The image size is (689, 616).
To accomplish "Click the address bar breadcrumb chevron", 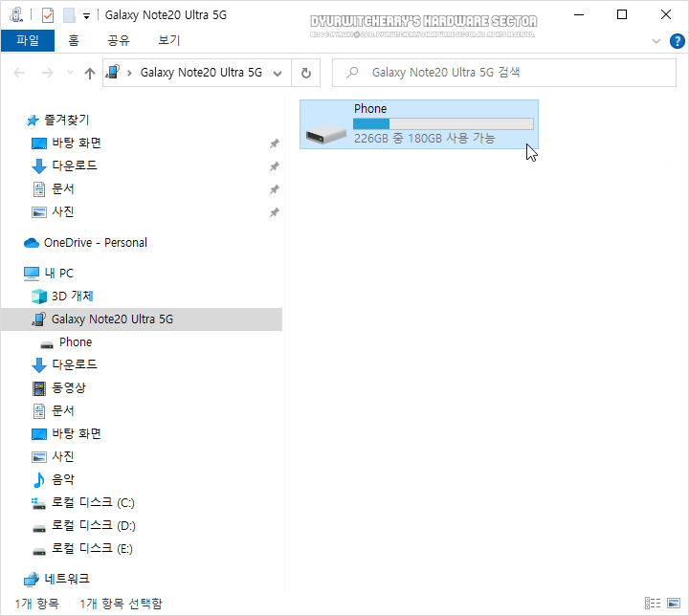I will pos(129,73).
